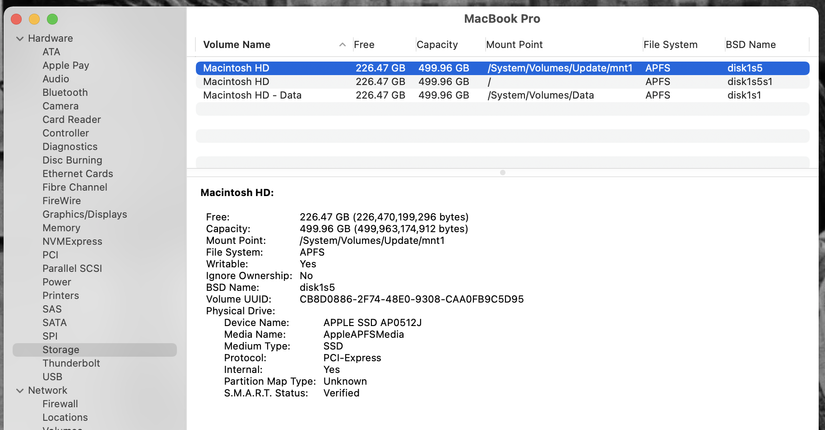Sort by File System column header

(x=670, y=45)
